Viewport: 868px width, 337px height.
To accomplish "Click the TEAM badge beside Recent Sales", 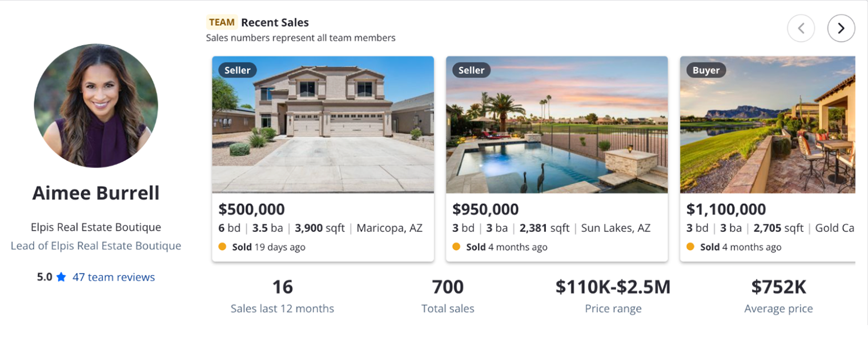I will coord(222,22).
